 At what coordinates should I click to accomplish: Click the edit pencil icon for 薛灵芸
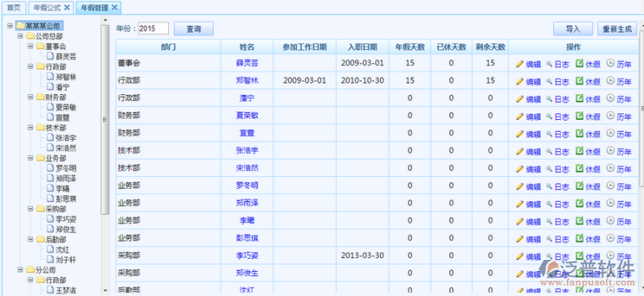point(519,64)
